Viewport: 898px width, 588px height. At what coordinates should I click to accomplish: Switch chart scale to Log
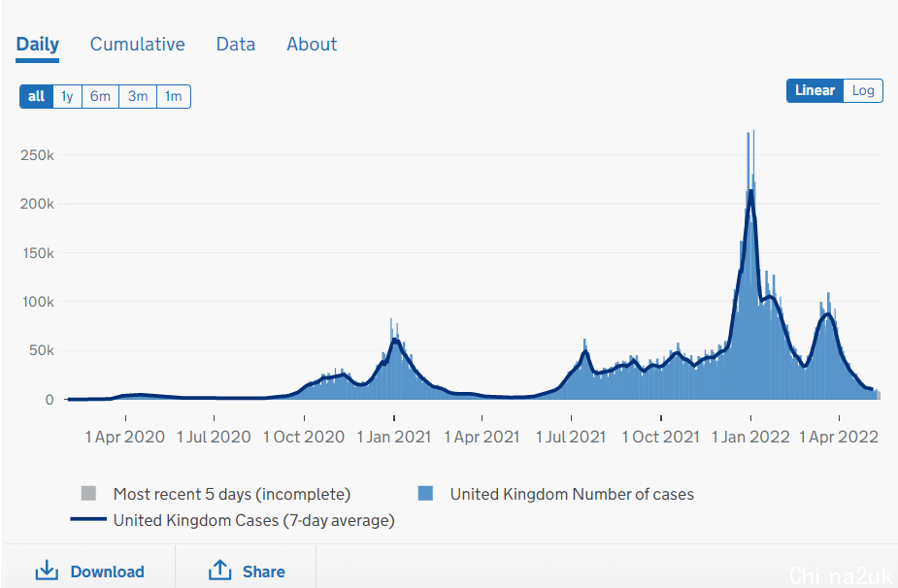tap(862, 90)
